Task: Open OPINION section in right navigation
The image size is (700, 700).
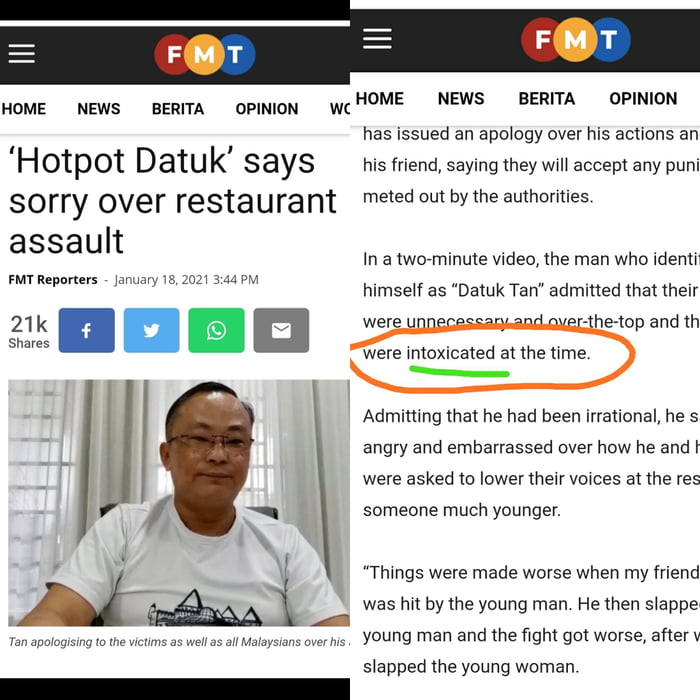Action: 643,99
